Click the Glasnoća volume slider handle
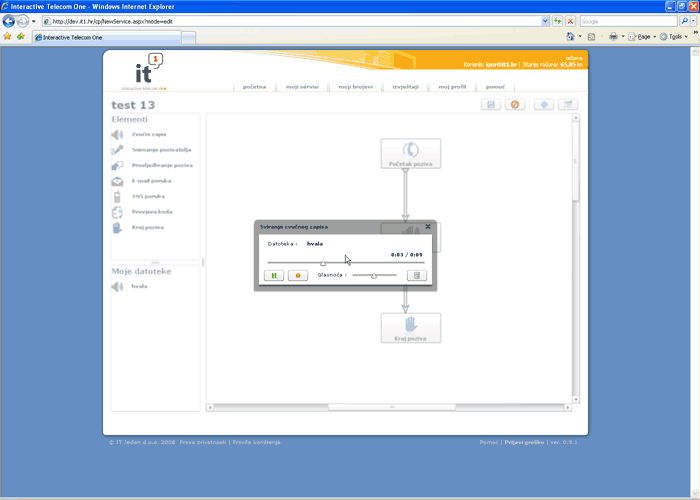Image resolution: width=700 pixels, height=500 pixels. pos(373,275)
